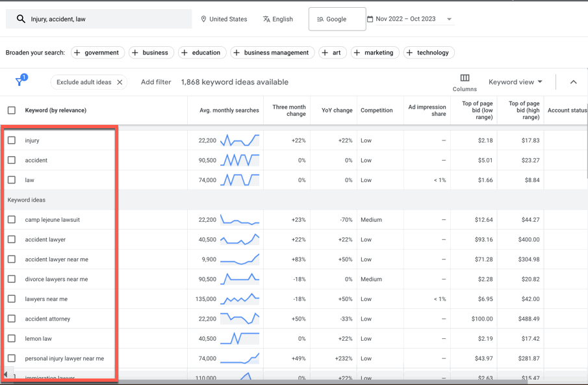The image size is (588, 385).
Task: Select the injury keyword checkbox
Action: pos(12,140)
